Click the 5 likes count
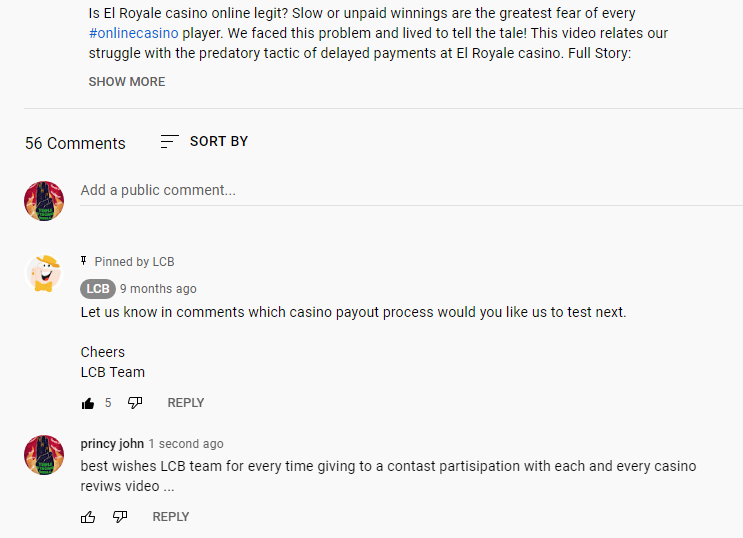The width and height of the screenshot is (743, 538). 108,403
